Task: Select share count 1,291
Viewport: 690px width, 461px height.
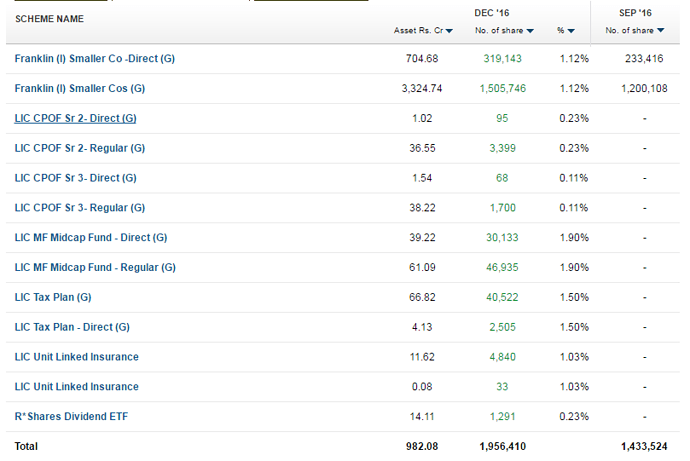Action: tap(502, 417)
